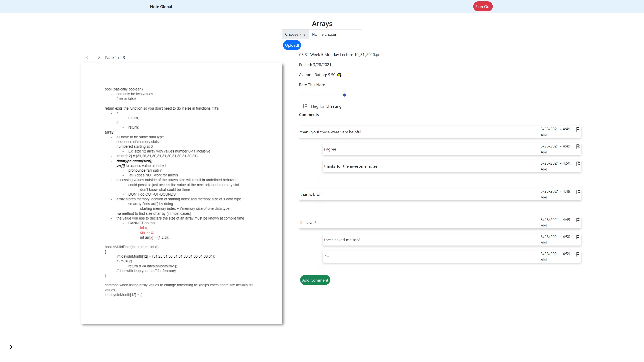Click the Rate This Note slider handle
The width and height of the screenshot is (644, 362).
344,95
